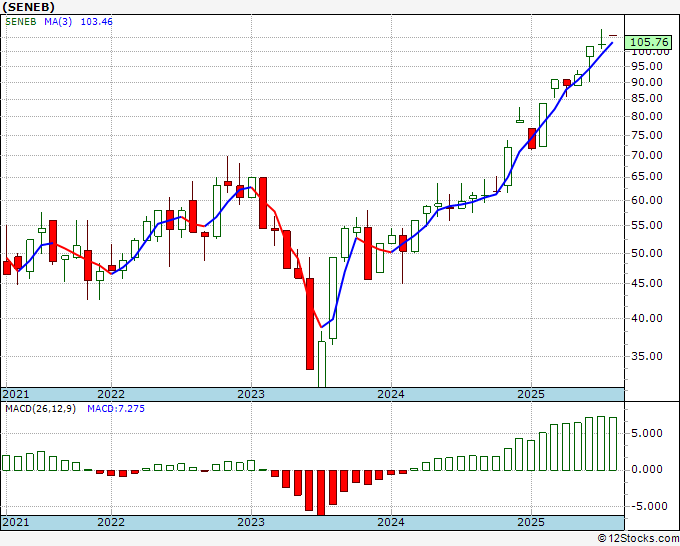Click the most negative red MACD bar
The width and height of the screenshot is (680, 546).
point(321,493)
